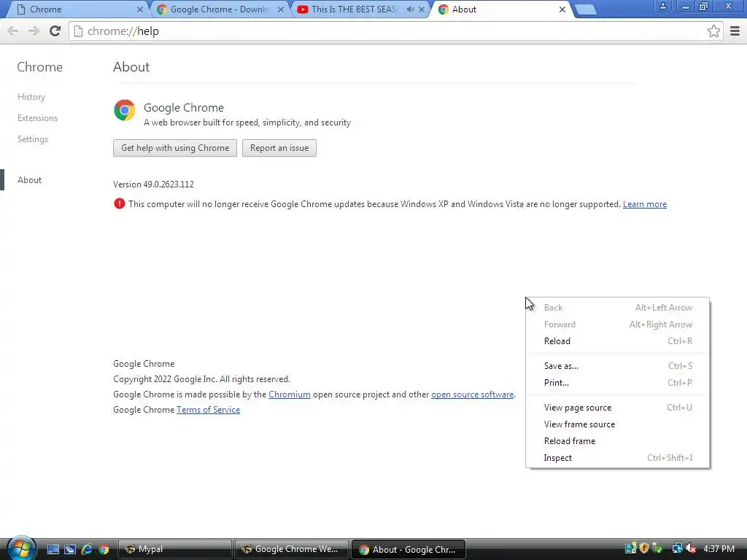Choose Reload from the context menu
Viewport: 747px width, 560px height.
click(x=617, y=341)
